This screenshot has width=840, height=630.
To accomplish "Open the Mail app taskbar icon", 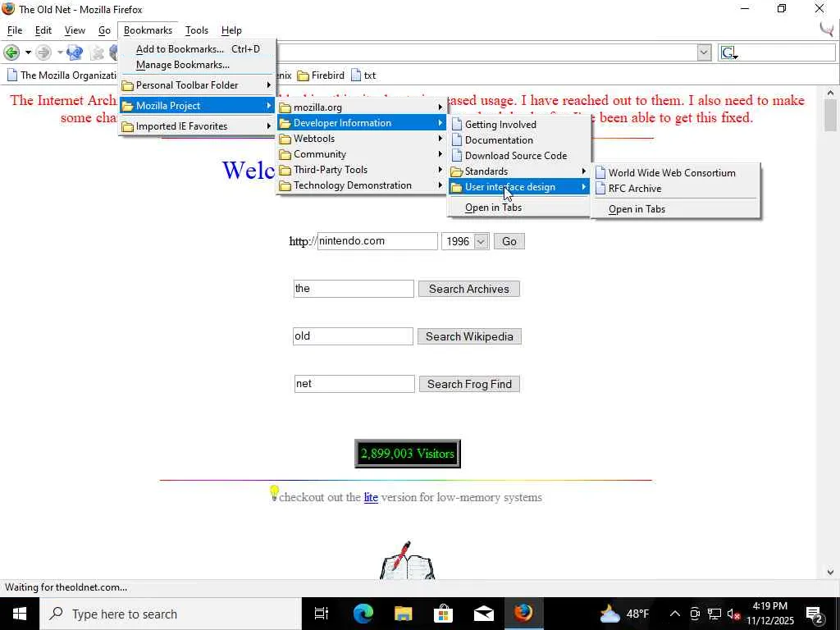I will [483, 614].
